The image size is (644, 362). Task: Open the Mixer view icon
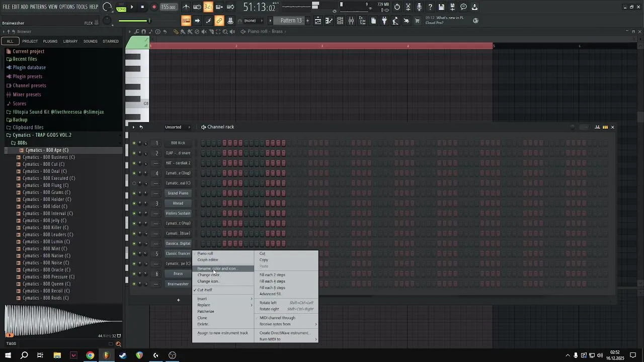[351, 21]
